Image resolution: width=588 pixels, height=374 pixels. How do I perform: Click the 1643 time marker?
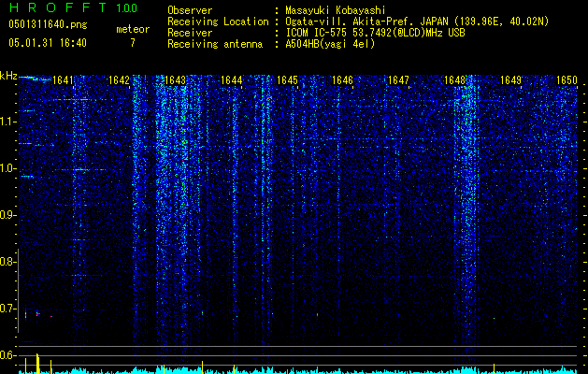click(x=175, y=79)
